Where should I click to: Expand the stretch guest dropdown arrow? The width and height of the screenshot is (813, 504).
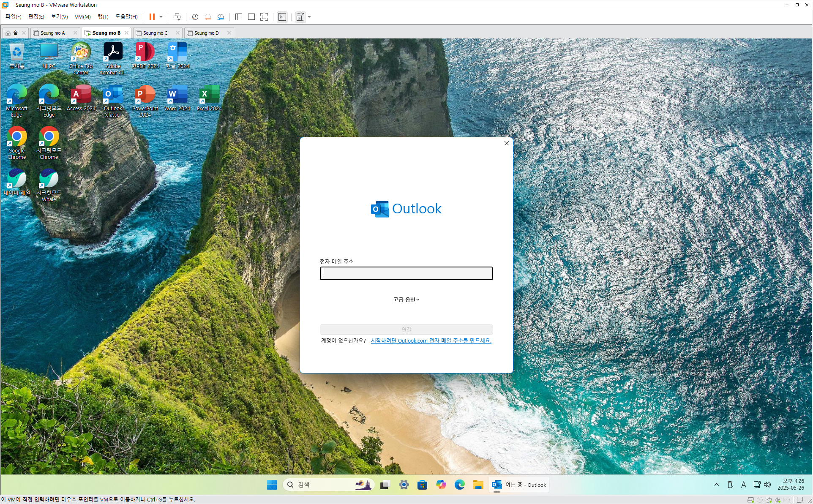click(309, 17)
